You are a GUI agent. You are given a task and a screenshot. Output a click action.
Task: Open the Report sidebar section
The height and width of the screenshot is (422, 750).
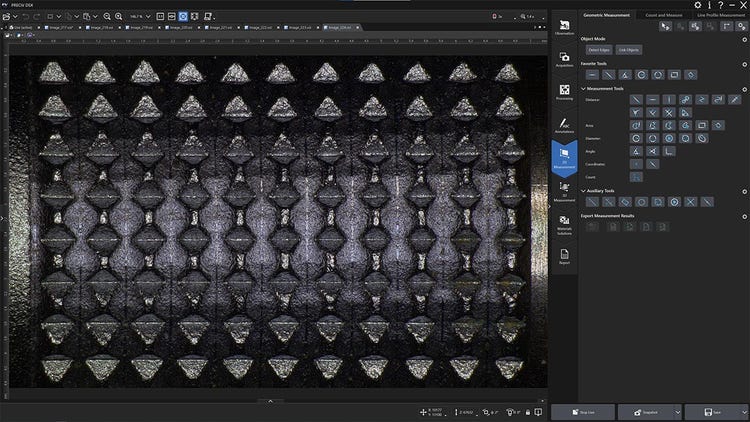564,258
